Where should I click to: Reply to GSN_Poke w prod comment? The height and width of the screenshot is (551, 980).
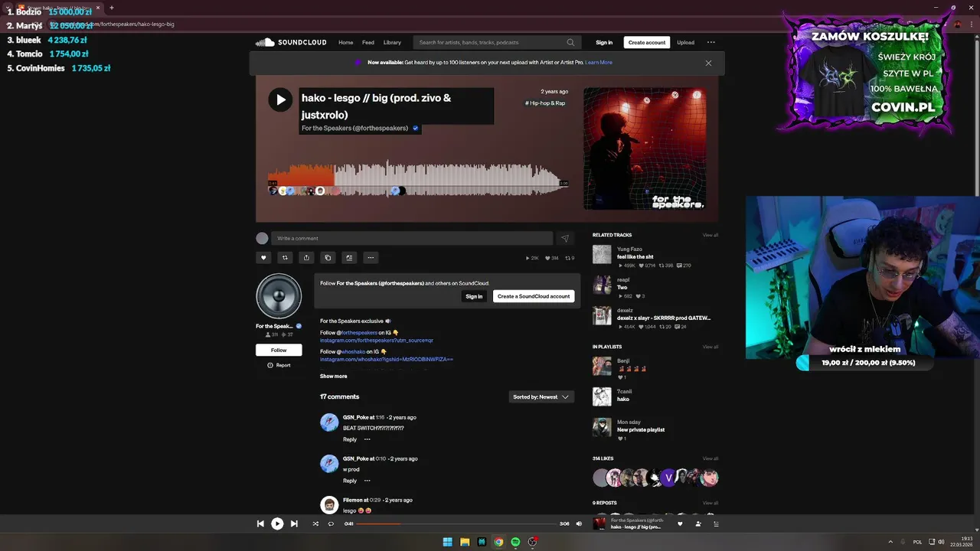(350, 481)
